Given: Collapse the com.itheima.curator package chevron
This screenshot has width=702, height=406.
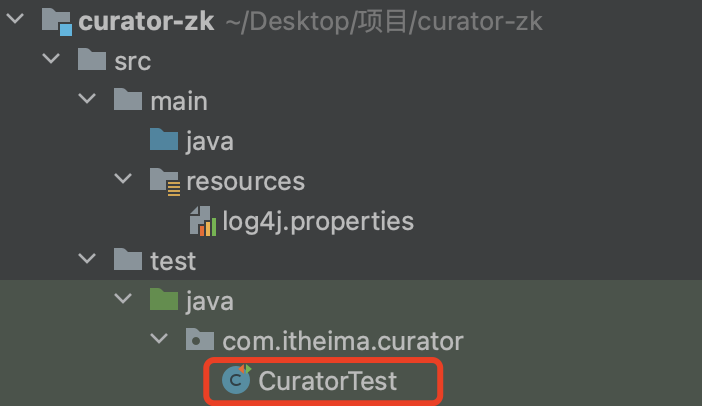Looking at the screenshot, I should click(x=159, y=341).
